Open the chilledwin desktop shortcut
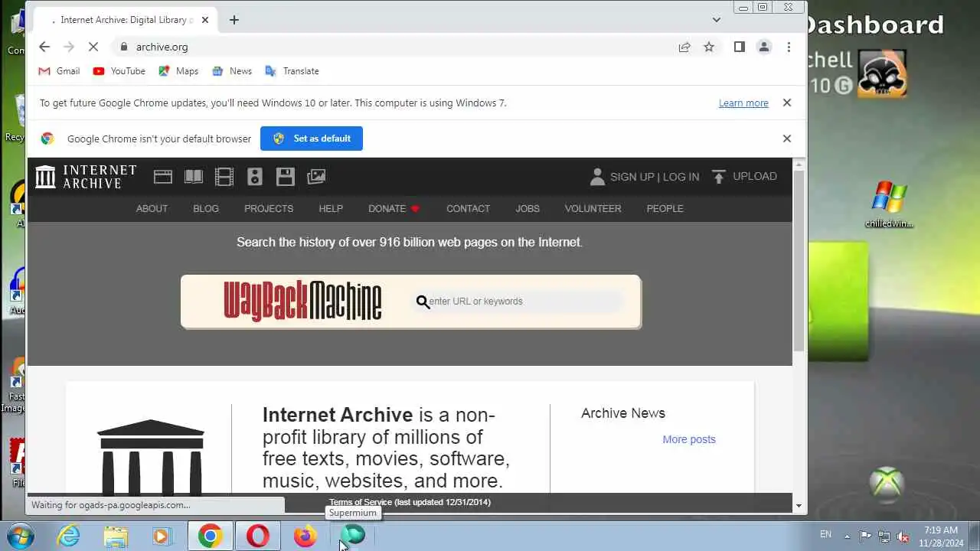 889,205
